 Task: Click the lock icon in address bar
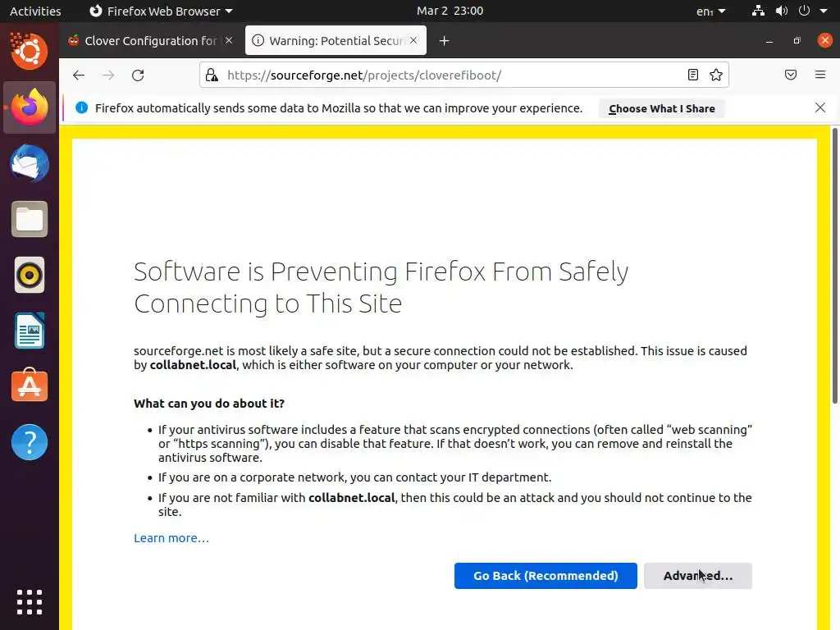212,75
